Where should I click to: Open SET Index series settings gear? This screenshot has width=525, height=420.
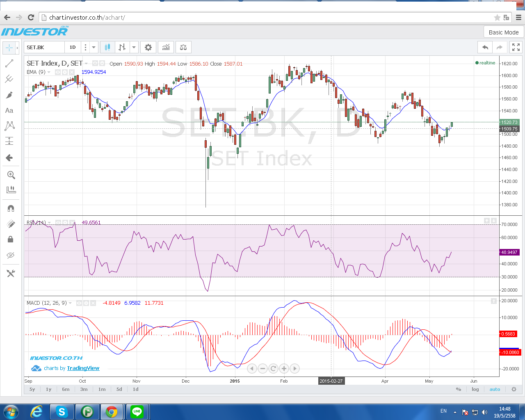(x=102, y=63)
